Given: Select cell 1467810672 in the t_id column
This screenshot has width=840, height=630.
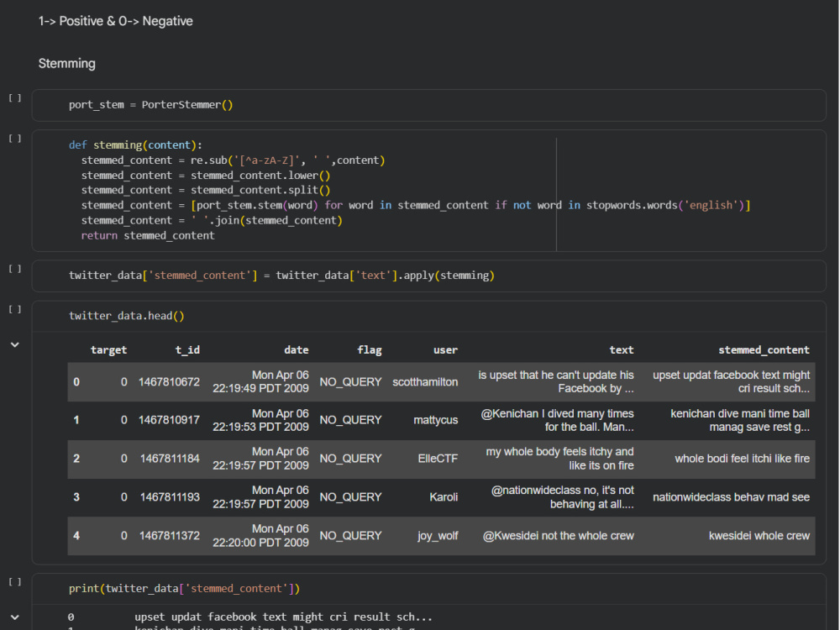Looking at the screenshot, I should click(x=170, y=382).
